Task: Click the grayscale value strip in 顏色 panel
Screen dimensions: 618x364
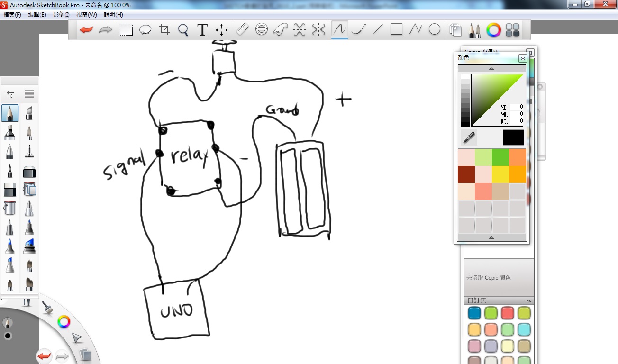Action: coord(465,100)
